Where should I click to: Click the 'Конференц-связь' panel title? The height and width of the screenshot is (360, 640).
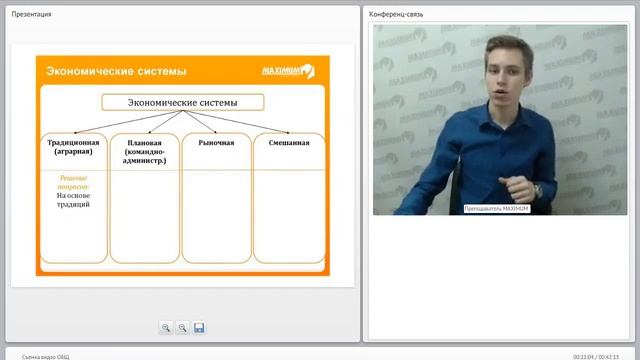[396, 14]
